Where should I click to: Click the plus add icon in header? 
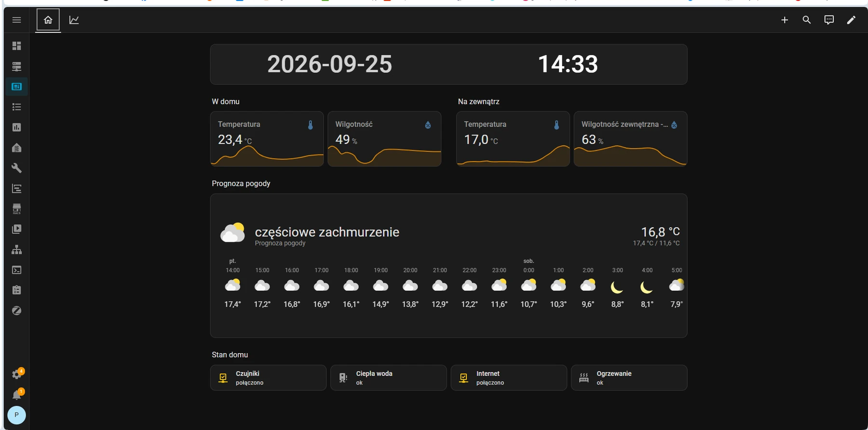(785, 20)
